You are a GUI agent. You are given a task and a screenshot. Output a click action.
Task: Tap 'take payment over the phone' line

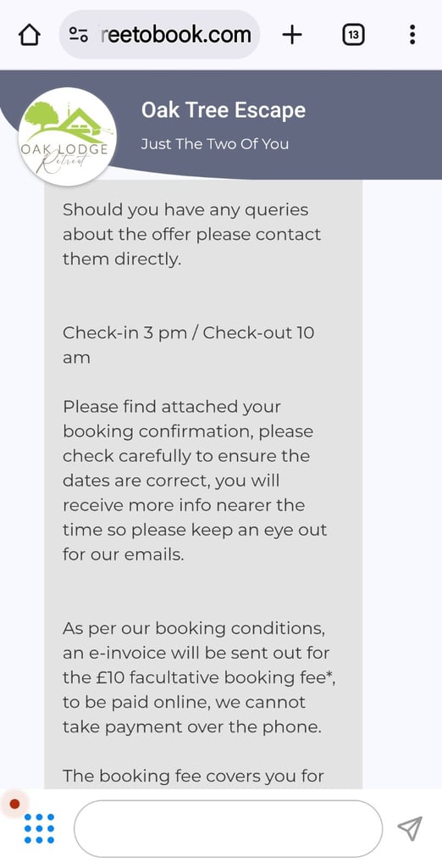coord(192,726)
